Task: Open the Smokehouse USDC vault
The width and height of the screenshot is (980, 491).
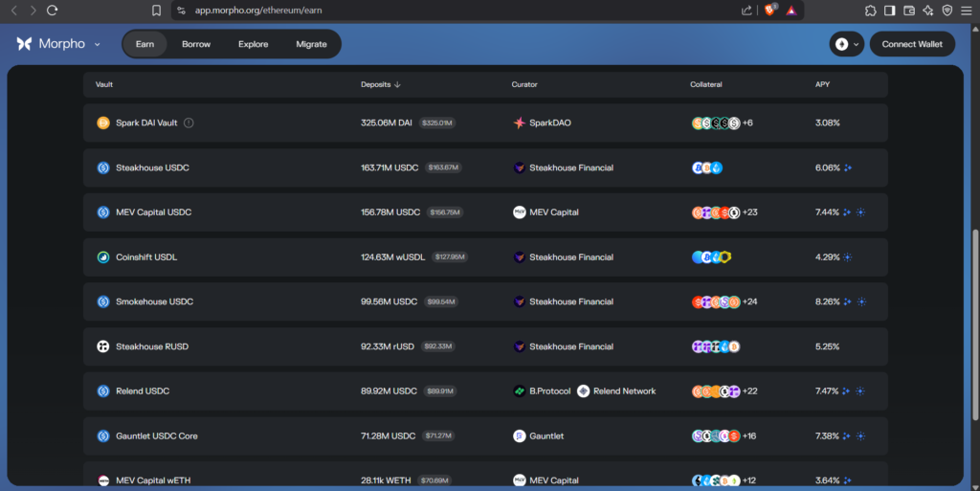Action: coord(485,301)
